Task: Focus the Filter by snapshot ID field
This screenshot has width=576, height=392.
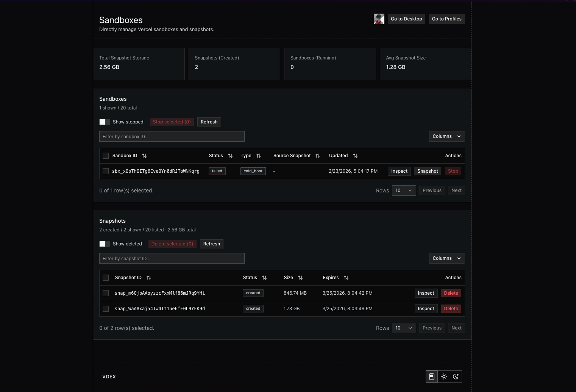Action: [x=172, y=258]
